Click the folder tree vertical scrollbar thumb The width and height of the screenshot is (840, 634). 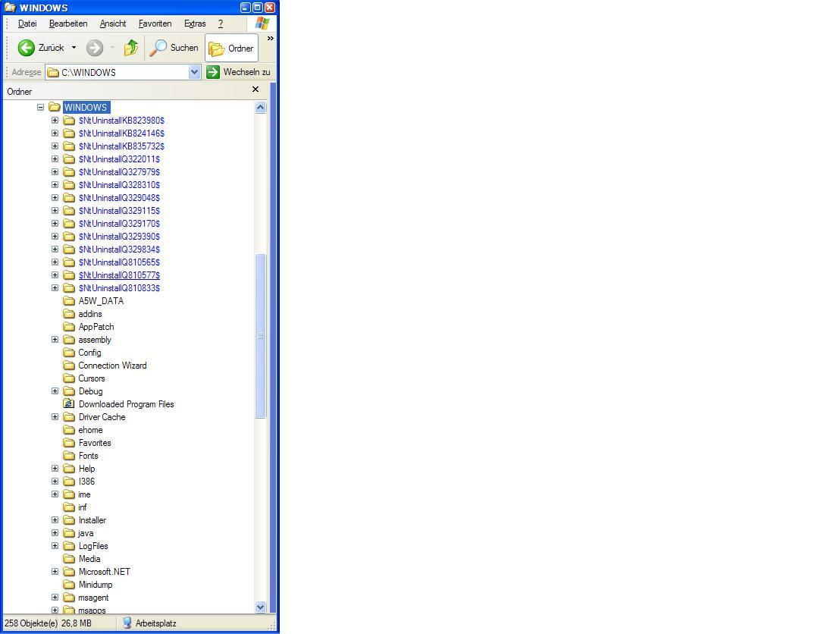(260, 335)
